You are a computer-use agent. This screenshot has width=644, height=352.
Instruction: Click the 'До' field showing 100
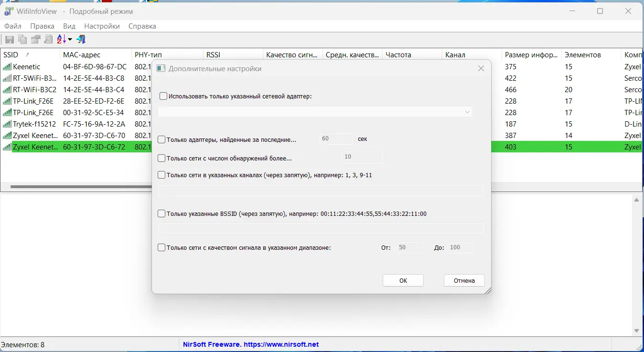click(x=461, y=247)
